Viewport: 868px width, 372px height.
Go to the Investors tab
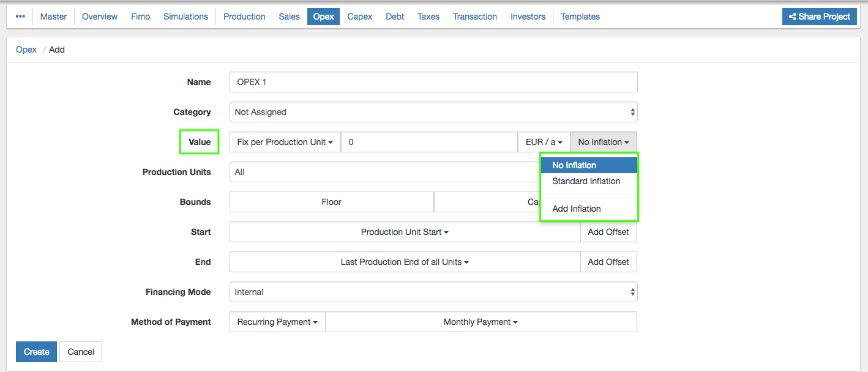pos(528,17)
